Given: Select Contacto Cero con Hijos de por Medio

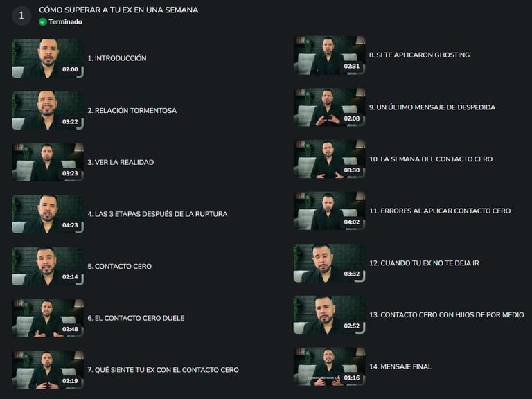Looking at the screenshot, I should pyautogui.click(x=447, y=315).
